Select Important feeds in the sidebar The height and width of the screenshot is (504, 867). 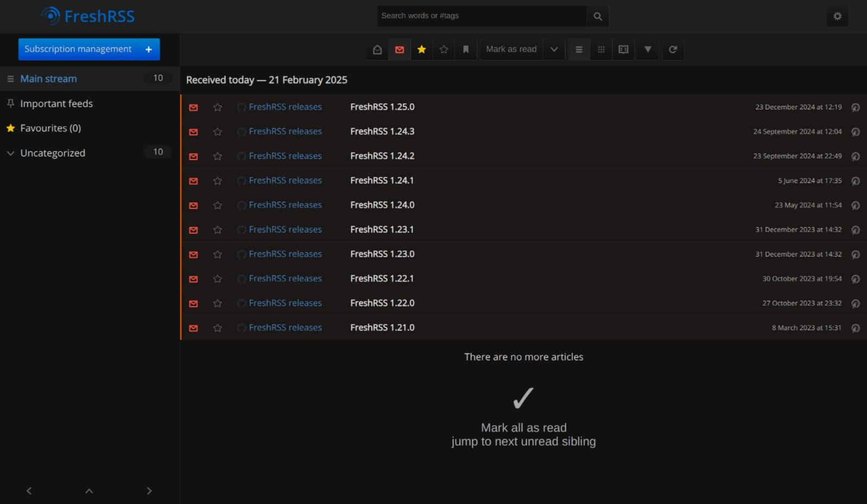tap(56, 103)
